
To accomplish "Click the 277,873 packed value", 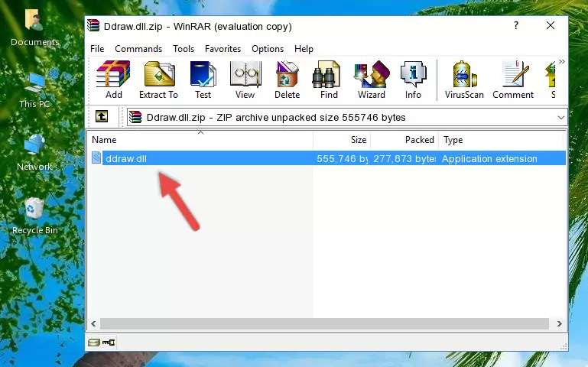I will point(404,158).
